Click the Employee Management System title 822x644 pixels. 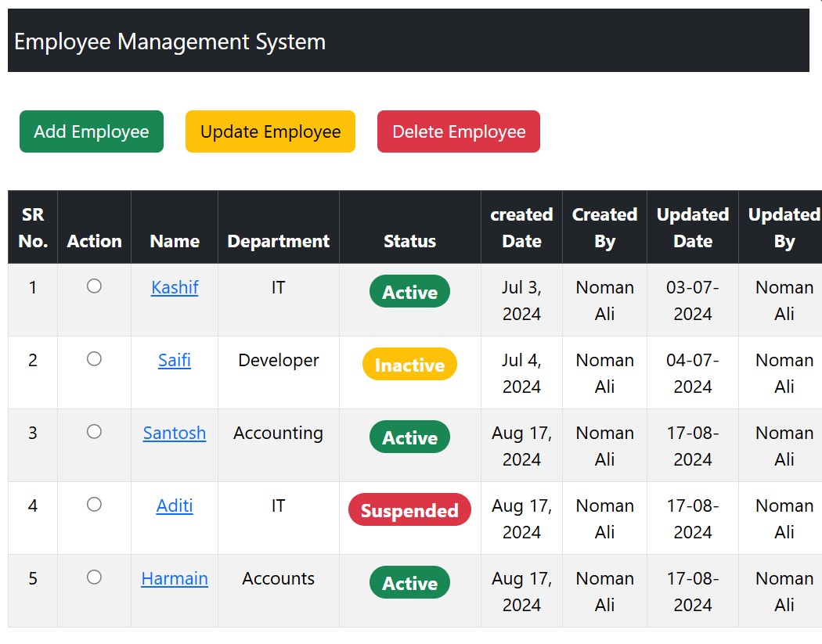[170, 41]
